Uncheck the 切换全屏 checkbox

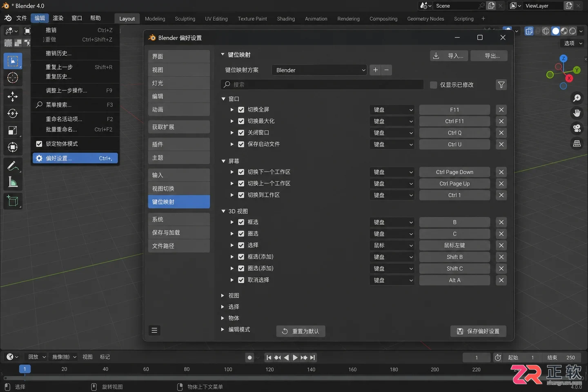point(241,110)
